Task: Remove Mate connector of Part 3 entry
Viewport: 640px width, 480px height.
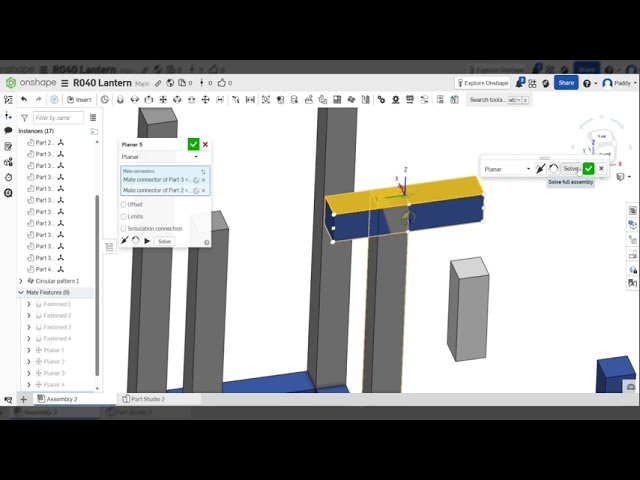Action: (x=203, y=180)
